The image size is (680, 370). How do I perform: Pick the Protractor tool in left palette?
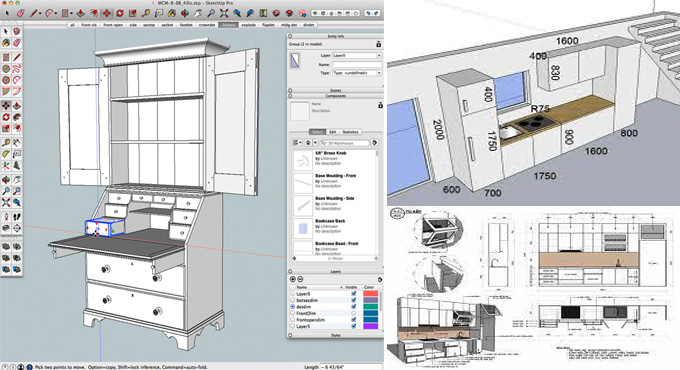coord(6,154)
